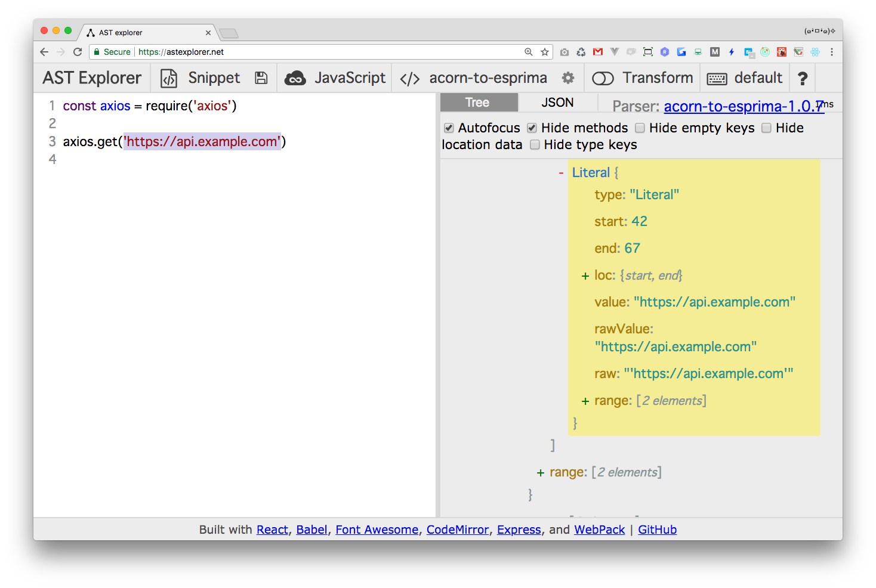This screenshot has width=876, height=588.
Task: Click the browser address bar URL
Action: (181, 52)
